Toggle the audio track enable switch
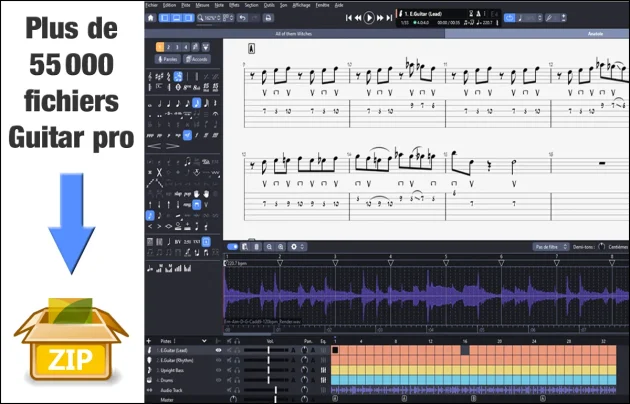 pos(233,247)
